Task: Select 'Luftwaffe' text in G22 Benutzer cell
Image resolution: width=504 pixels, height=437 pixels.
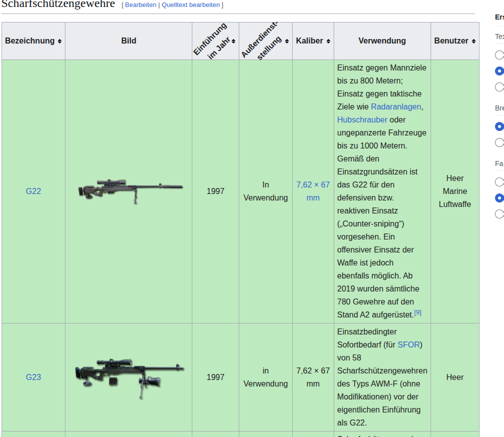Action: (455, 204)
